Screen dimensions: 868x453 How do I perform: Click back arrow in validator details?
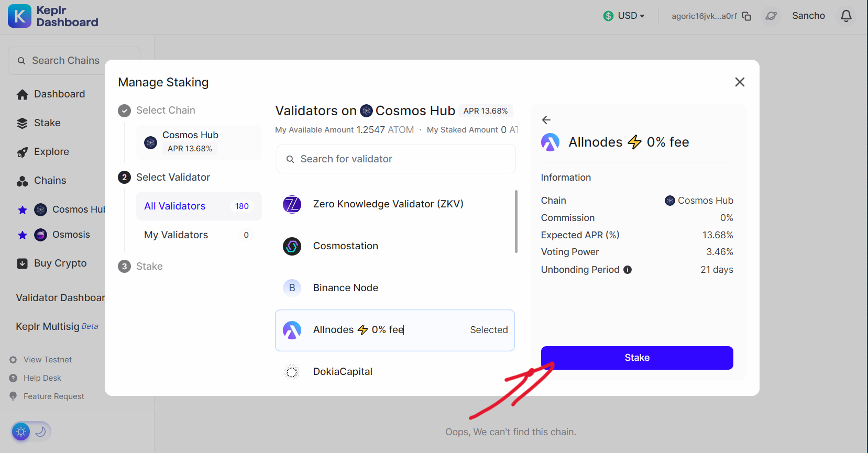coord(546,120)
